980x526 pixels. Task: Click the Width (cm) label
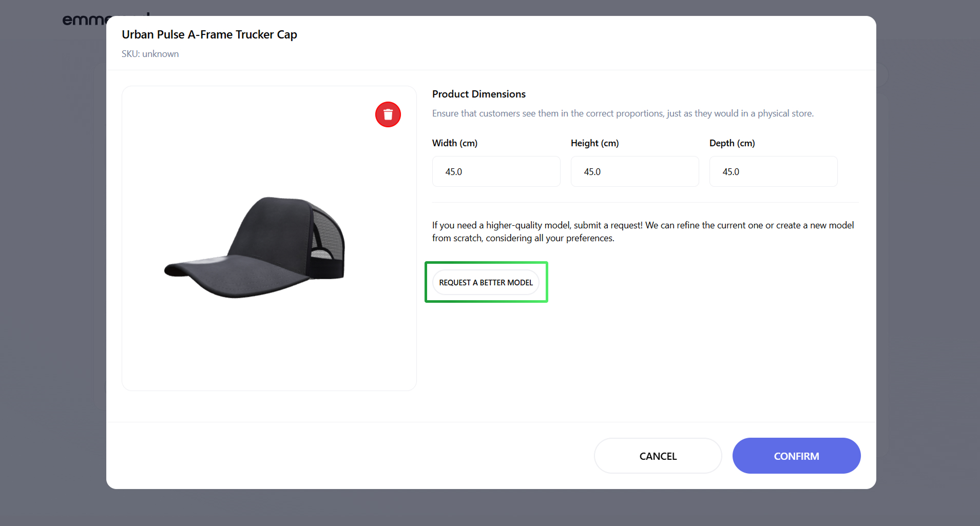click(x=455, y=143)
